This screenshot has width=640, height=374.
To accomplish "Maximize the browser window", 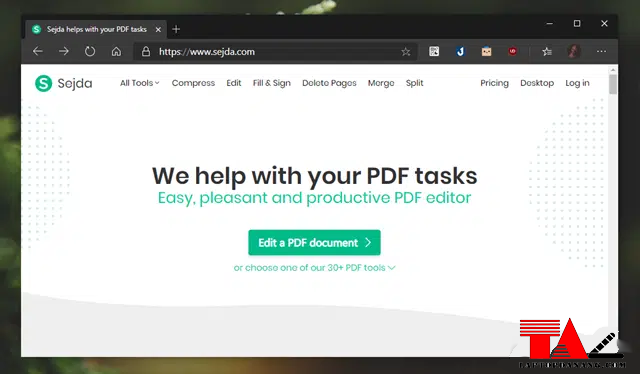I will 577,24.
